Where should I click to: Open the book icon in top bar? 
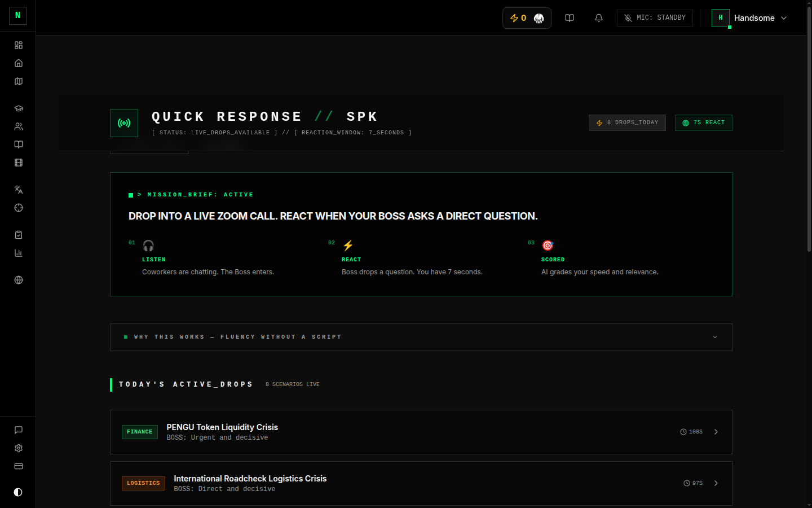pyautogui.click(x=570, y=18)
